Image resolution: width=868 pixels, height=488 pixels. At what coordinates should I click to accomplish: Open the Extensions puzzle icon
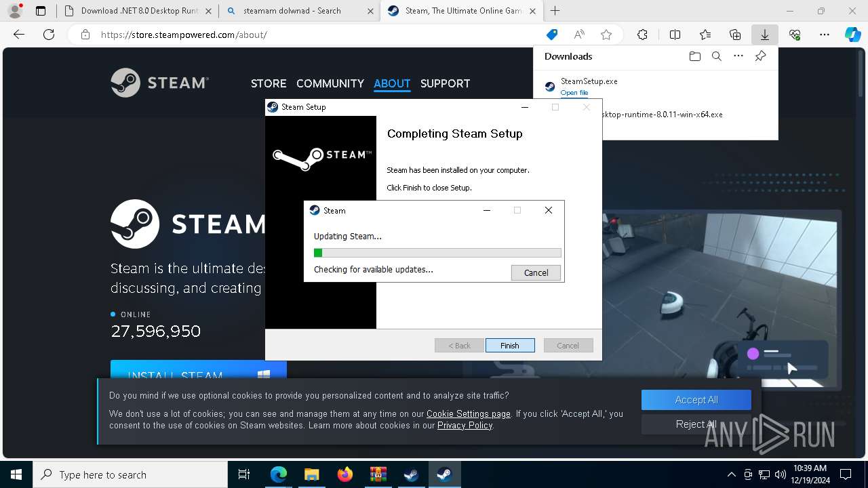click(642, 35)
